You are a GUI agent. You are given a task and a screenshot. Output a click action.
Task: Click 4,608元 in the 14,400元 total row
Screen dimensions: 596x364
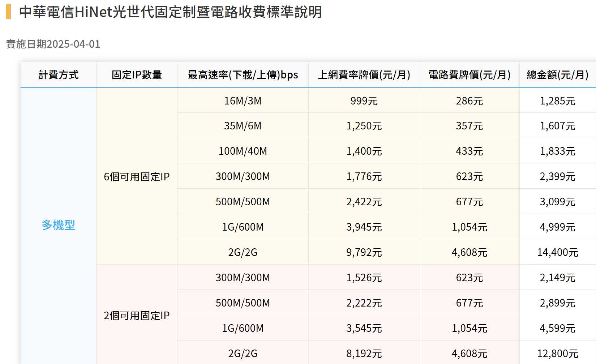coord(469,252)
